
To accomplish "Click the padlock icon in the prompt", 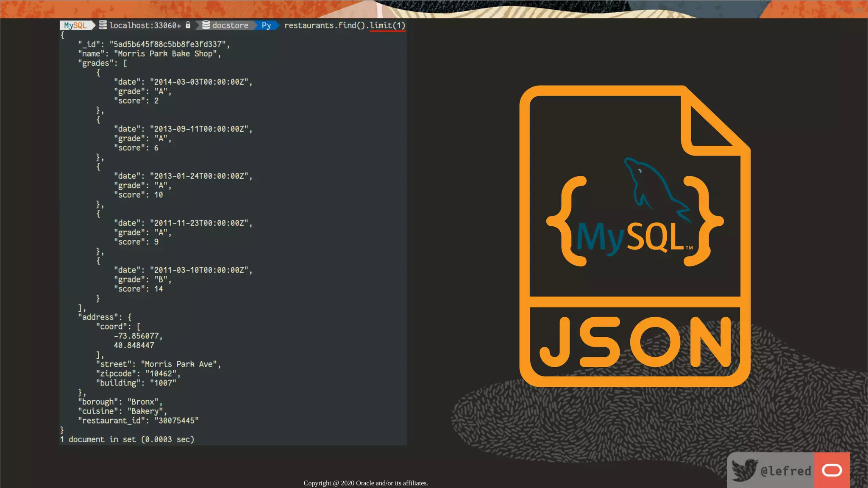I will pos(188,25).
